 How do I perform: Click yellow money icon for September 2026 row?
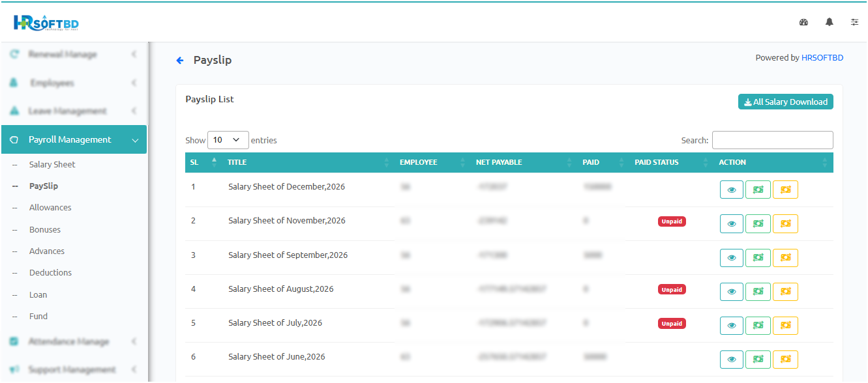click(x=785, y=257)
